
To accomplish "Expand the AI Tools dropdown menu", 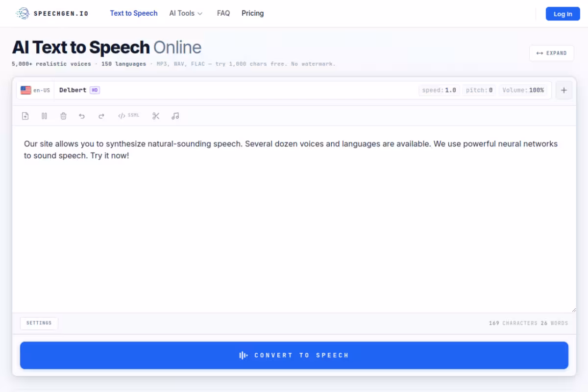I will (x=186, y=13).
